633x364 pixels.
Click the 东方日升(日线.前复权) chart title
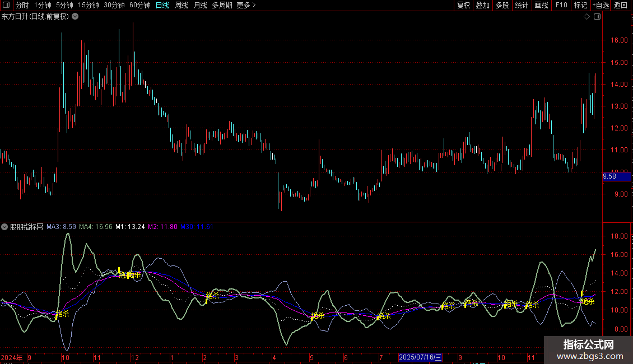[x=35, y=17]
